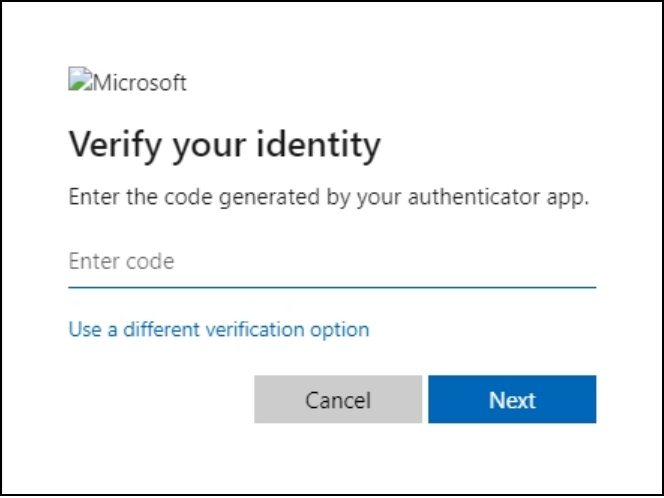664x498 pixels.
Task: Select the Verify your identity heading
Action: (x=224, y=145)
